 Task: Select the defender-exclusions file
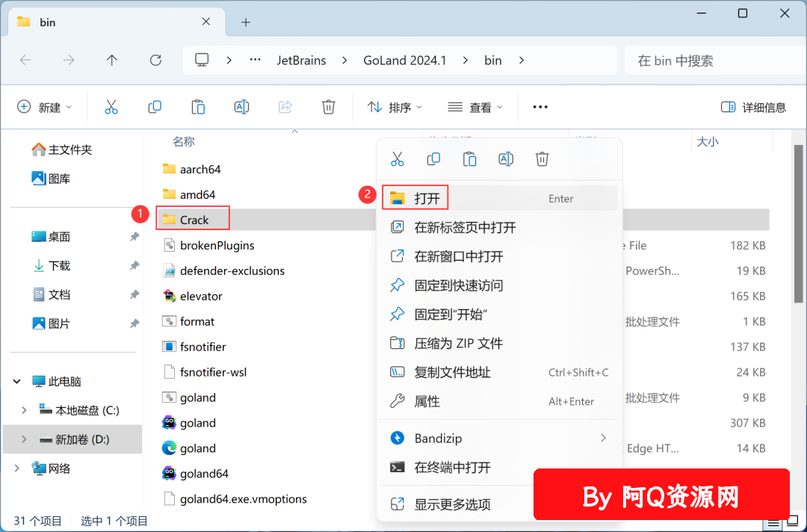click(x=223, y=270)
